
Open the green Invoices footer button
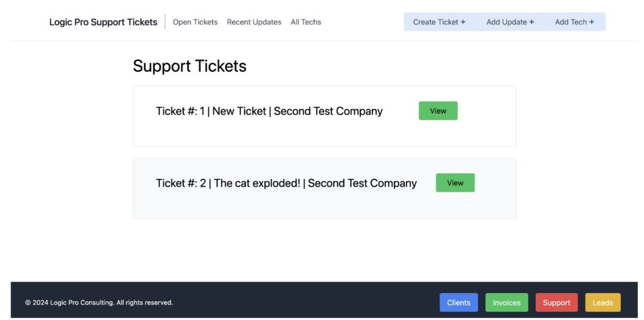click(506, 303)
